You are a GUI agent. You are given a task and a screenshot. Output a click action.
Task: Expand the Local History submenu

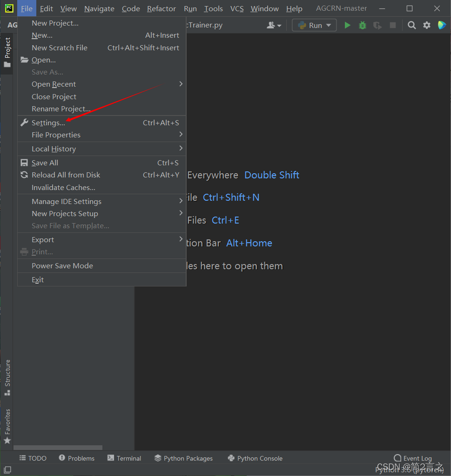click(101, 149)
